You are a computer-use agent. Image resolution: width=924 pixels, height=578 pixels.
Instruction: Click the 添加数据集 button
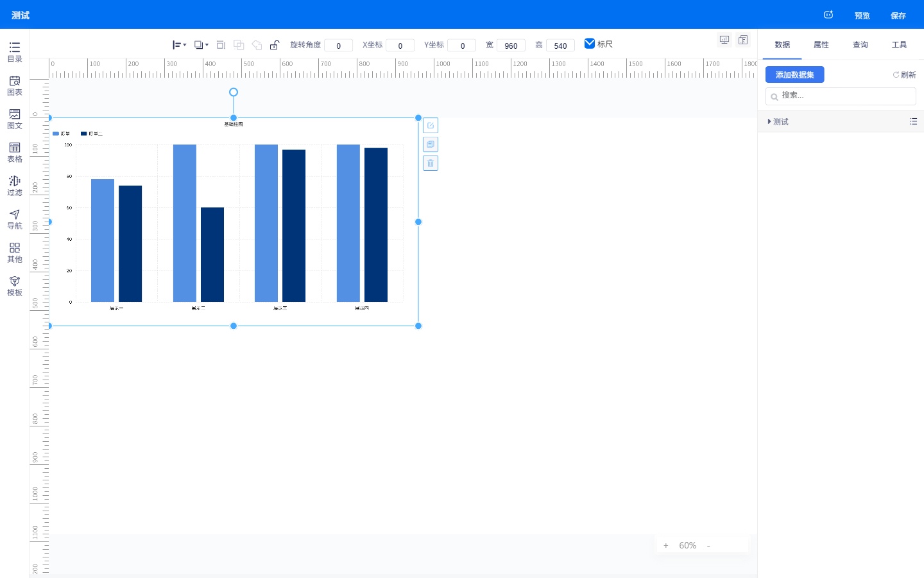tap(794, 74)
